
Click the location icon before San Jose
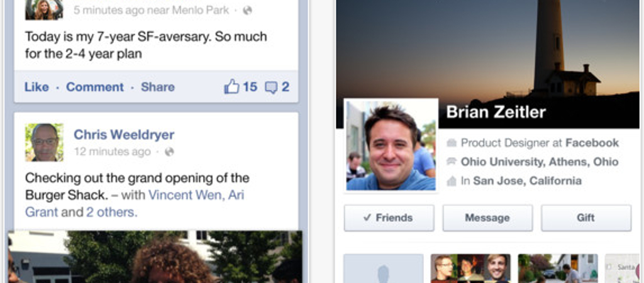point(452,180)
